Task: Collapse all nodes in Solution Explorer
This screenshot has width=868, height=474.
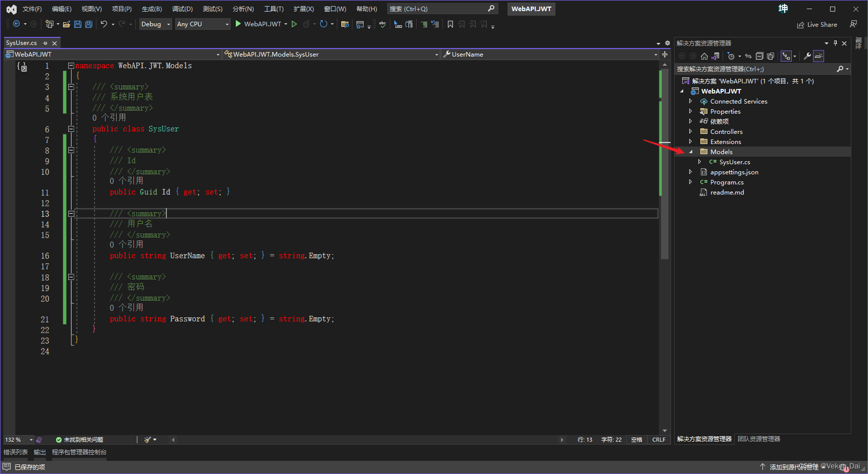Action: click(x=759, y=56)
